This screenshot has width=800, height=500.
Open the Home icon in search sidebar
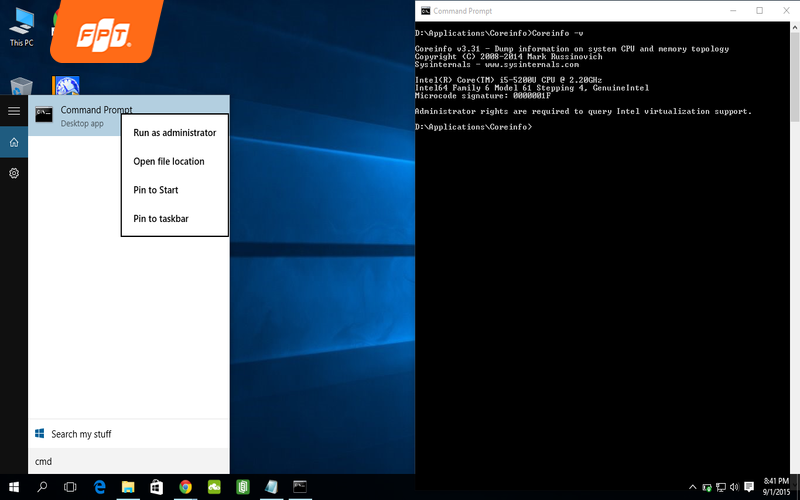14,143
